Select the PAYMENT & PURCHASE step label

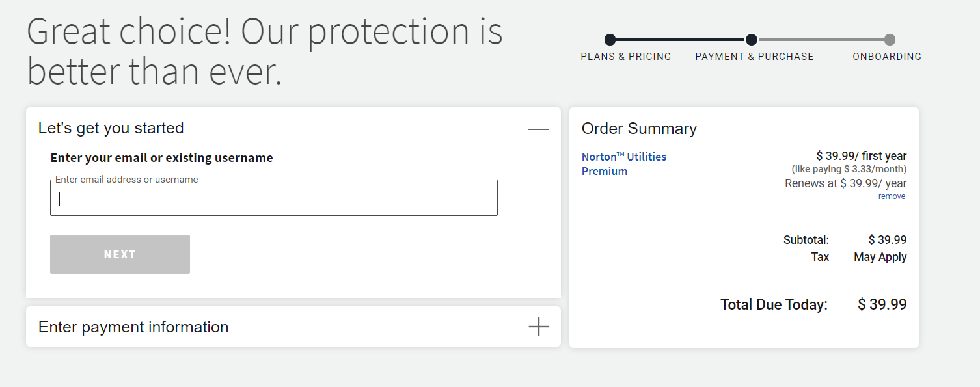(x=754, y=57)
